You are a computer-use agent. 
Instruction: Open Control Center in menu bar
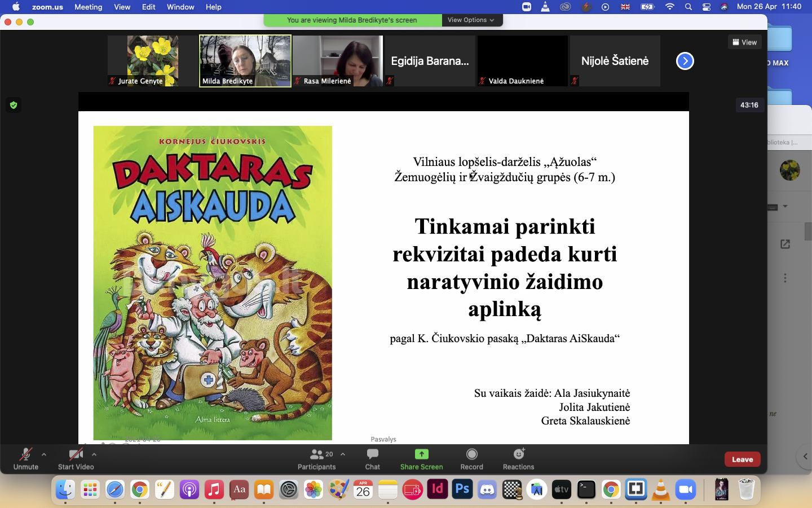click(x=707, y=7)
